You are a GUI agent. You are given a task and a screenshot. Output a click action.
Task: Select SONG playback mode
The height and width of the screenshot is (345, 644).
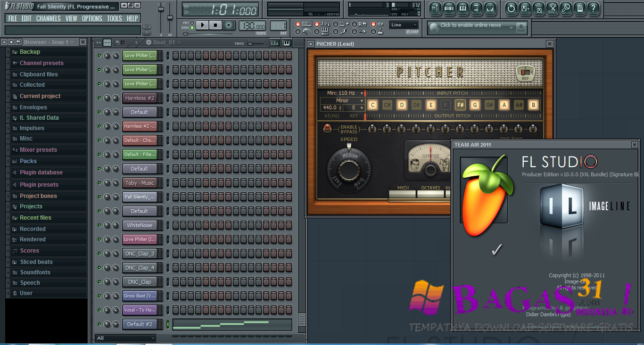(x=192, y=27)
